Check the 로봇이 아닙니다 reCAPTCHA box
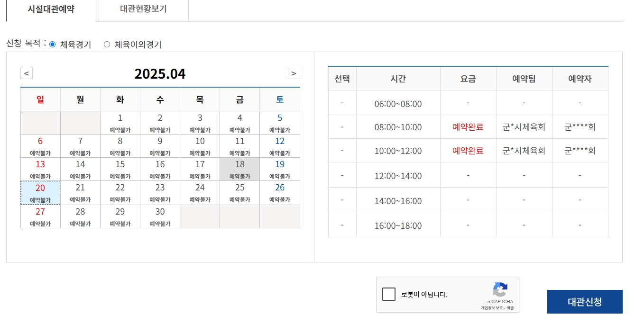The width and height of the screenshot is (644, 333). coord(389,294)
